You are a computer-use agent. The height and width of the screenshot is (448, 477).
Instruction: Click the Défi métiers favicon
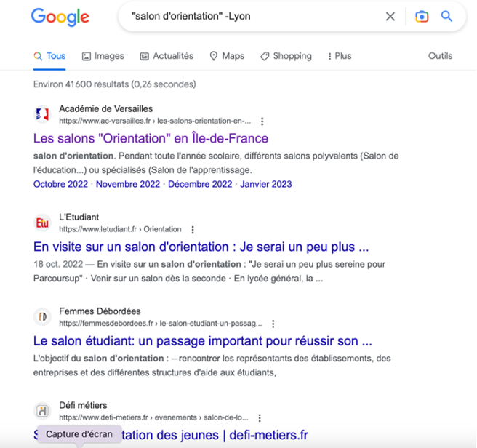tap(42, 411)
